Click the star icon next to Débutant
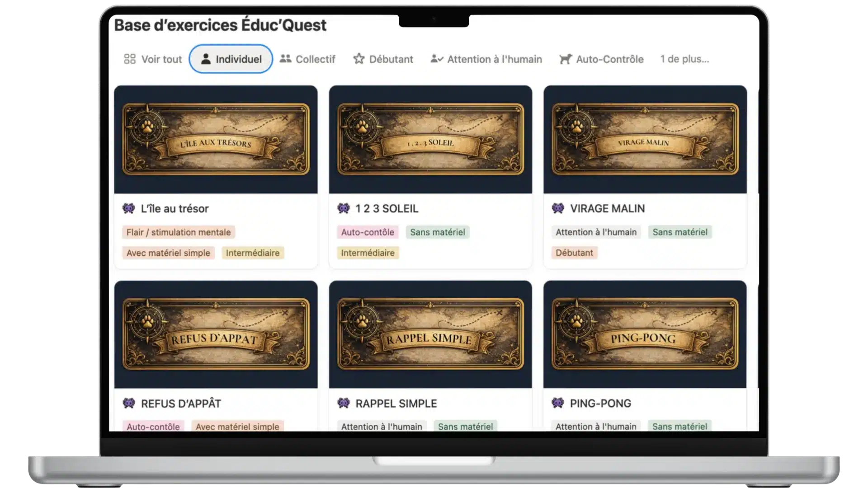 [359, 58]
